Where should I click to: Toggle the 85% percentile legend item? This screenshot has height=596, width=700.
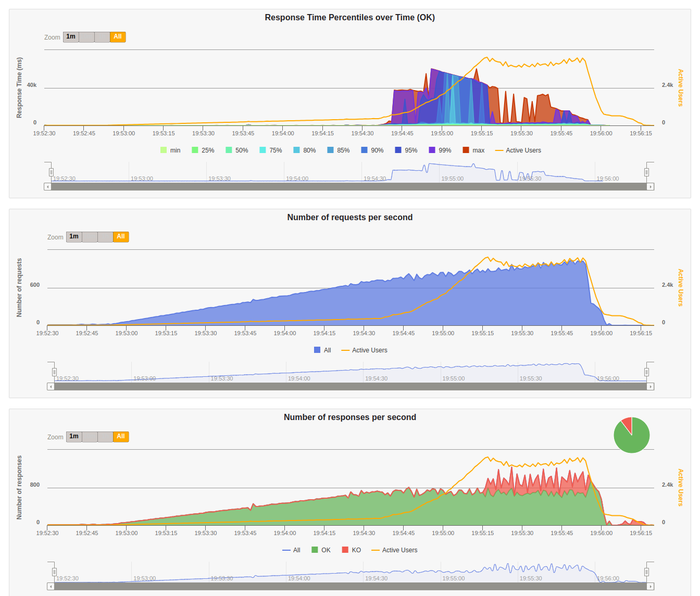tap(339, 150)
